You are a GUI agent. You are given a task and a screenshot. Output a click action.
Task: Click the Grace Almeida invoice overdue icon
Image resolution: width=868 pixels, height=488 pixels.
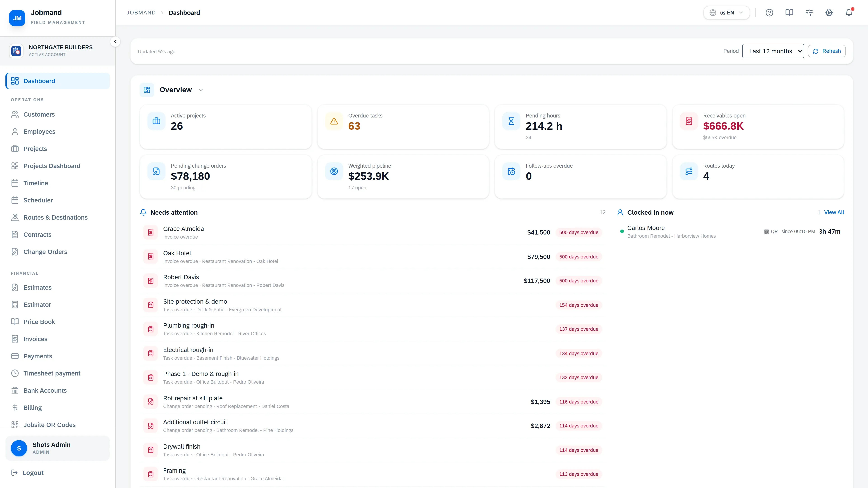coord(151,232)
